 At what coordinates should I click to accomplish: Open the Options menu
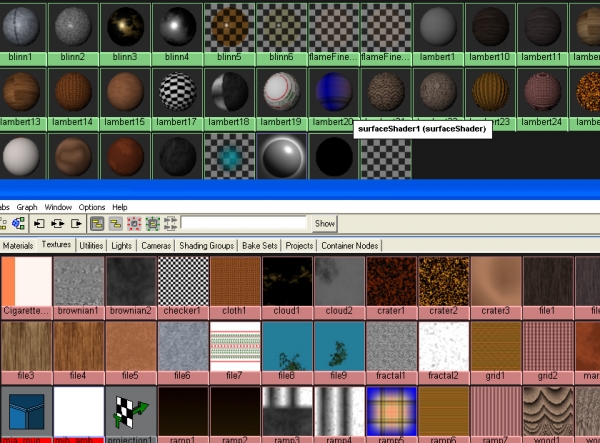tap(92, 207)
